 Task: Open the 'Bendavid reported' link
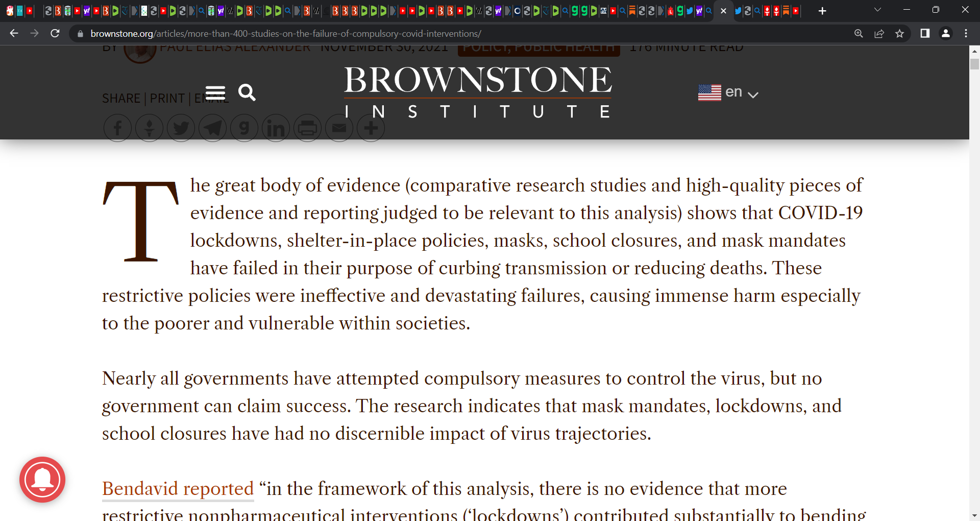click(178, 489)
